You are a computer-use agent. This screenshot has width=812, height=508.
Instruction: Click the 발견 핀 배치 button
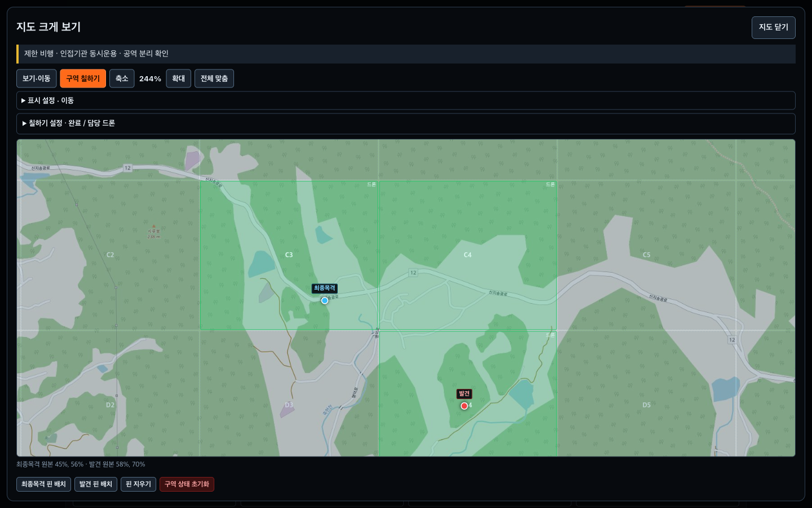[x=96, y=484]
